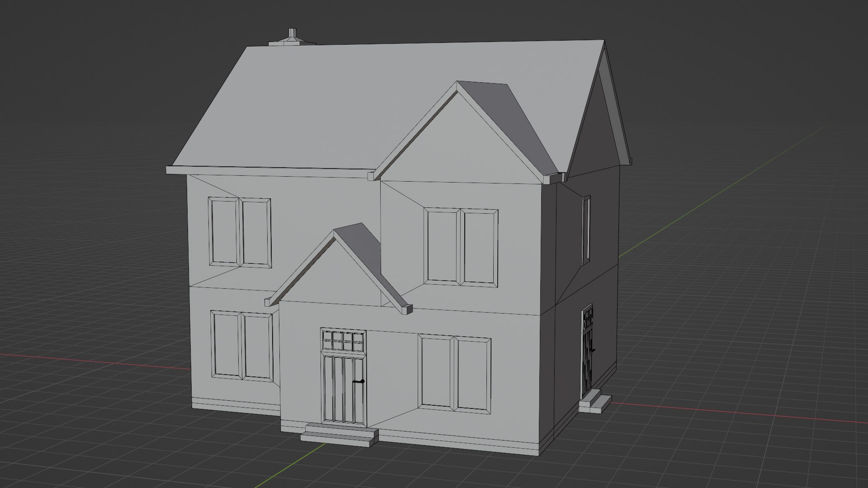Select the ground-floor window right of front door
The height and width of the screenshot is (488, 868).
[454, 374]
